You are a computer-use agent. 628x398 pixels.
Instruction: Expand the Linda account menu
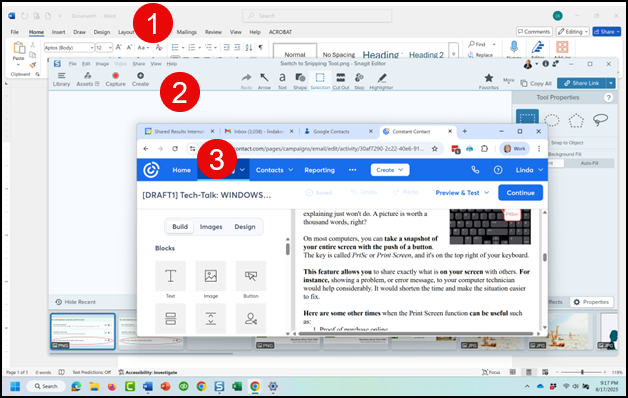point(529,170)
